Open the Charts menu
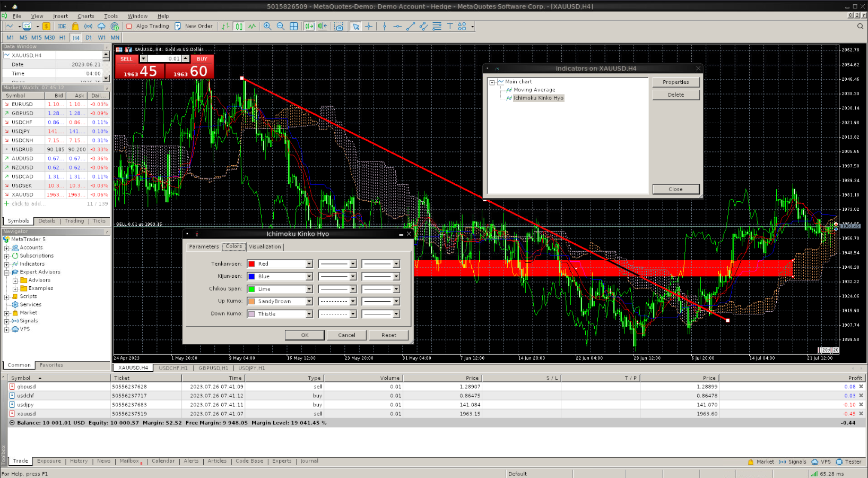Image resolution: width=868 pixels, height=478 pixels. tap(85, 16)
